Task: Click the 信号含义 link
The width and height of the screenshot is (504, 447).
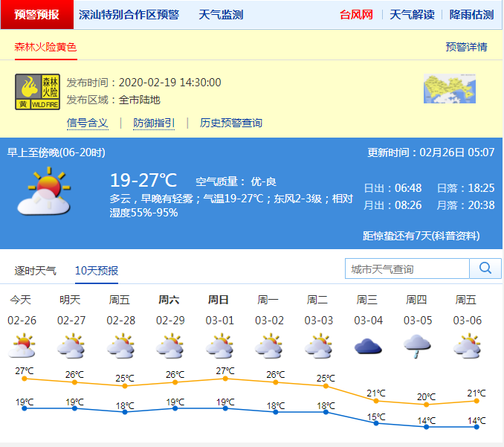Action: 87,123
